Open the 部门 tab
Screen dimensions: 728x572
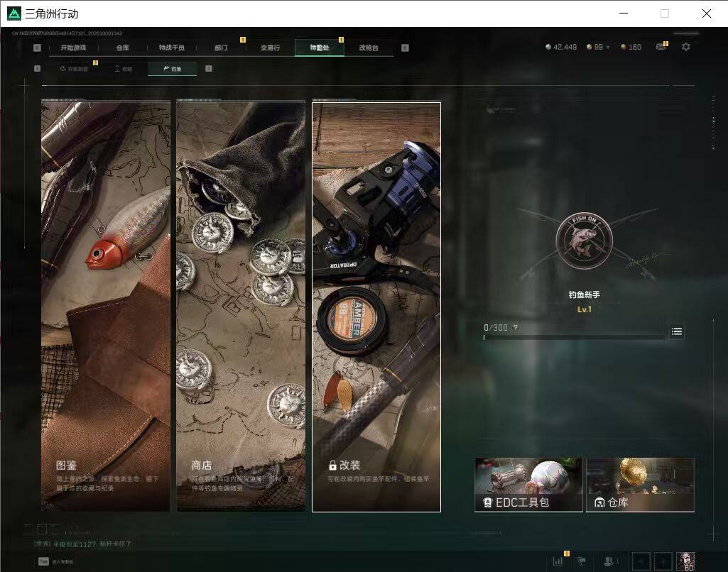click(x=221, y=48)
